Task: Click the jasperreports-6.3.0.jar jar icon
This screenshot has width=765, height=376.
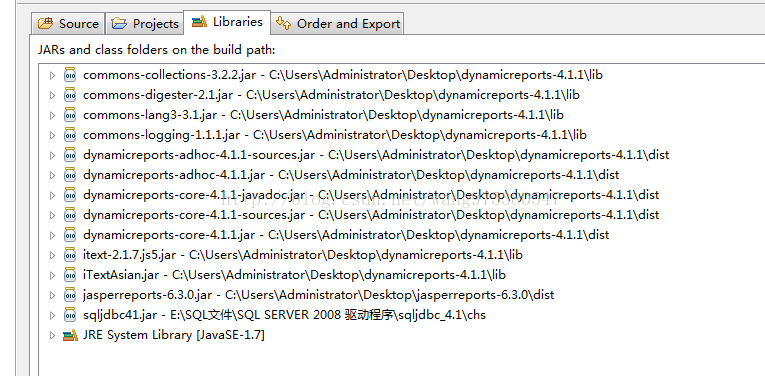Action: point(70,295)
